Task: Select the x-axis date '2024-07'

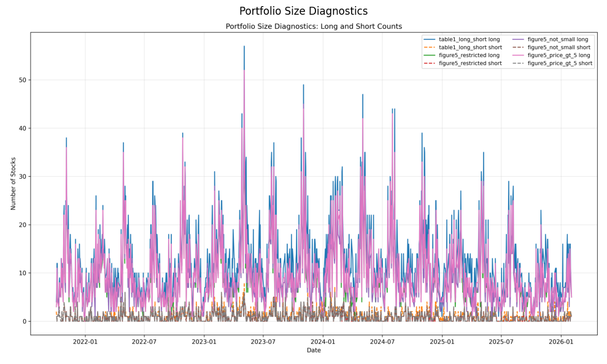Action: [382, 341]
